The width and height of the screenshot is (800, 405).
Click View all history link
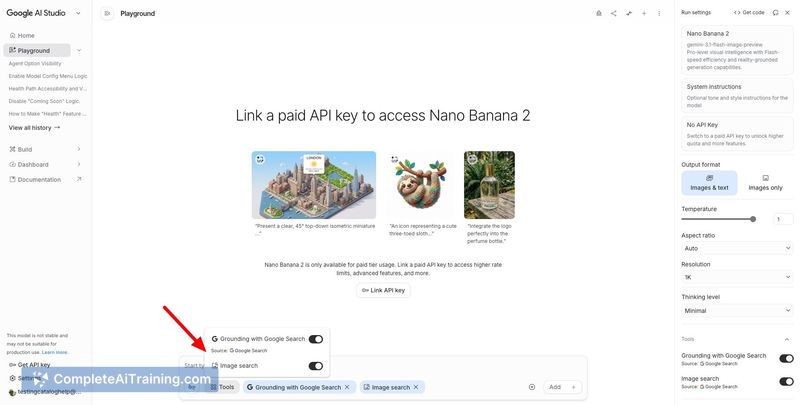(x=34, y=128)
